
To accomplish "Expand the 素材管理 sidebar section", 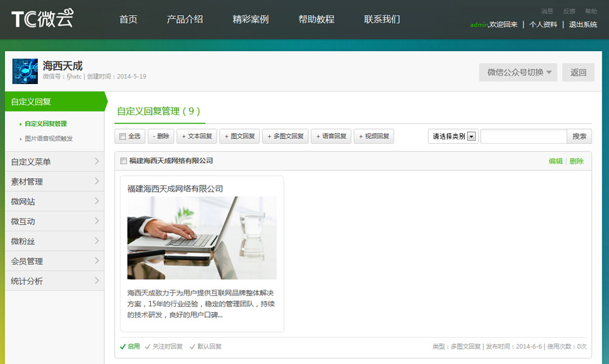I will click(x=55, y=181).
